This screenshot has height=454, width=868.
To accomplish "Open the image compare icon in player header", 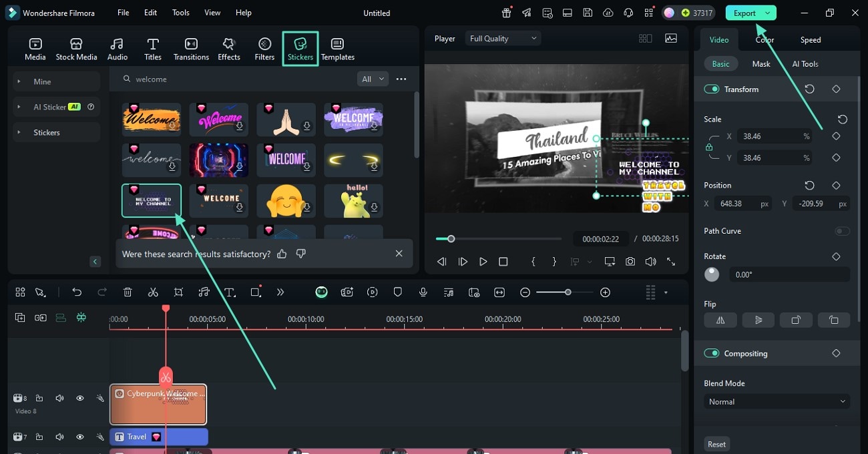I will point(671,39).
